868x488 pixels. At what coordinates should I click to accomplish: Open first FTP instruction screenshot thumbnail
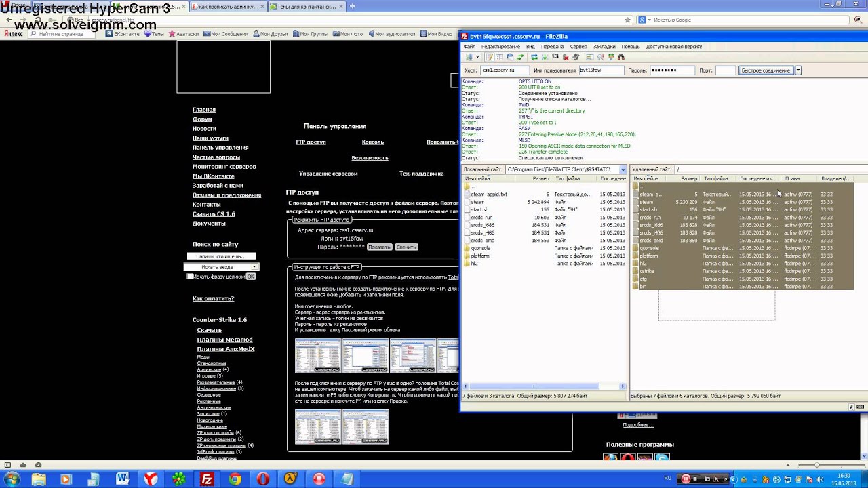pyautogui.click(x=317, y=356)
